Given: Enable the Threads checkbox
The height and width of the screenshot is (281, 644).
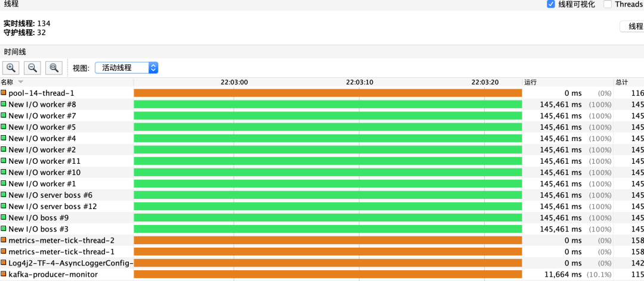Looking at the screenshot, I should tap(608, 5).
